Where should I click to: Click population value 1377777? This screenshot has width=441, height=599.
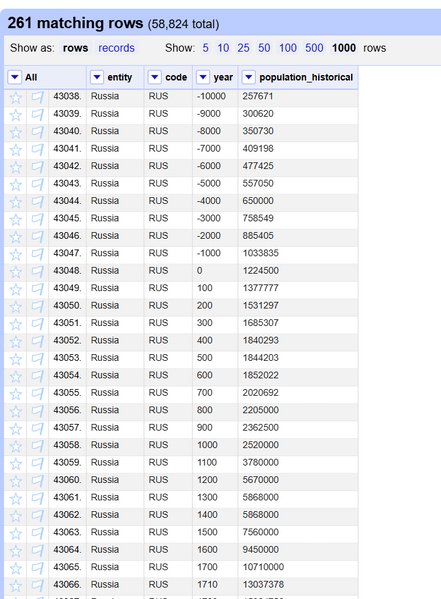(x=261, y=288)
